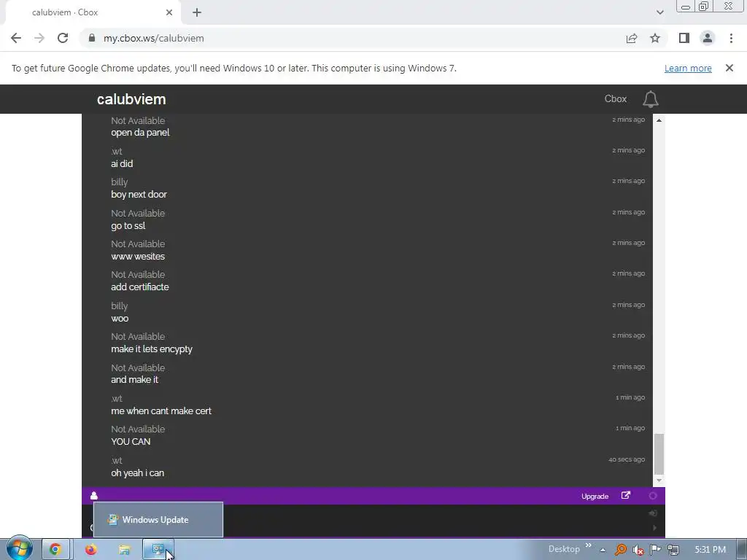The image size is (747, 560).
Task: Expand the Desktop toolbar chevron
Action: pos(589,545)
